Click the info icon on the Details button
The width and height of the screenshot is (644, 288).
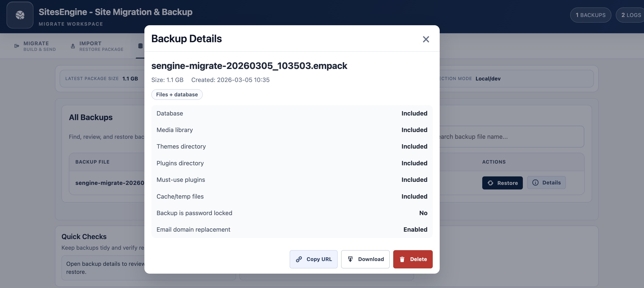[535, 183]
